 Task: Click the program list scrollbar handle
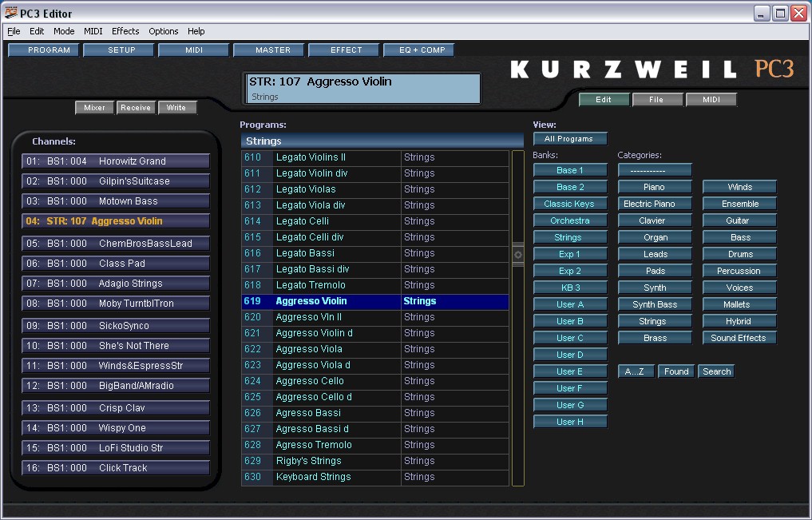click(x=518, y=254)
